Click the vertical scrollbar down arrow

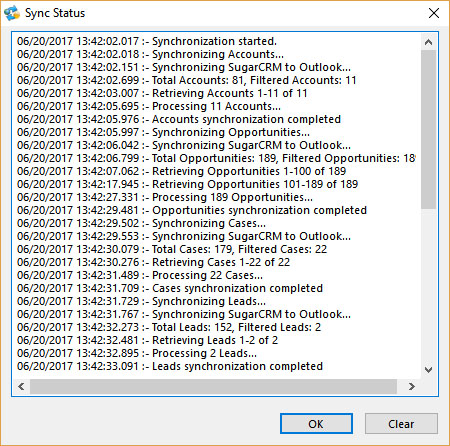[428, 370]
